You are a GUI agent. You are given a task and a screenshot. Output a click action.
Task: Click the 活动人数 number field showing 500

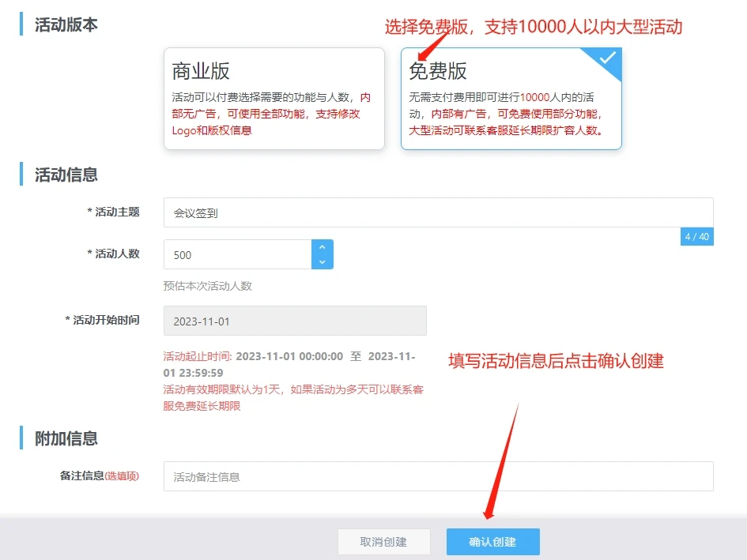(x=238, y=254)
